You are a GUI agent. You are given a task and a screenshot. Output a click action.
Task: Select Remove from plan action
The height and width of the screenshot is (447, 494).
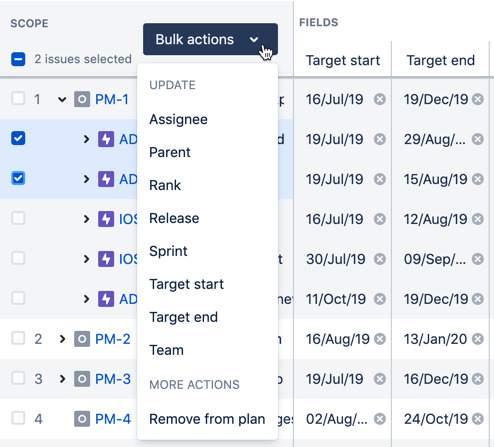[x=207, y=419]
